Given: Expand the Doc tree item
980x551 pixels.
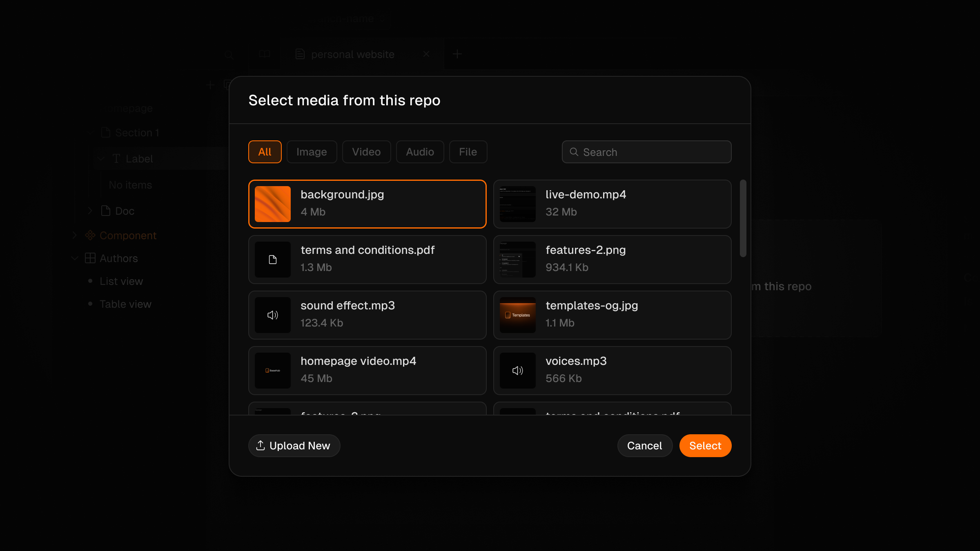Looking at the screenshot, I should click(x=90, y=211).
